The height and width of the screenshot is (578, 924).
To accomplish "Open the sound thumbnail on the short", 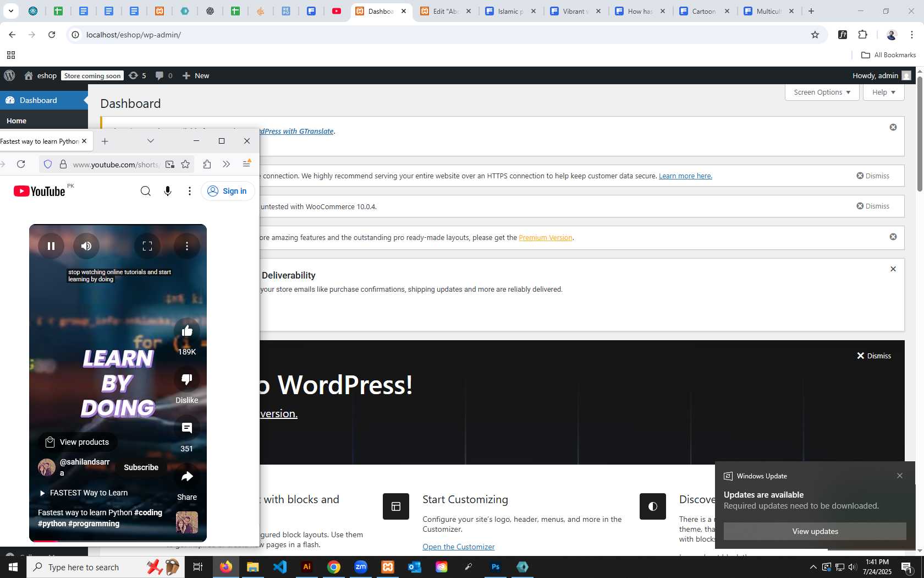I will (187, 522).
